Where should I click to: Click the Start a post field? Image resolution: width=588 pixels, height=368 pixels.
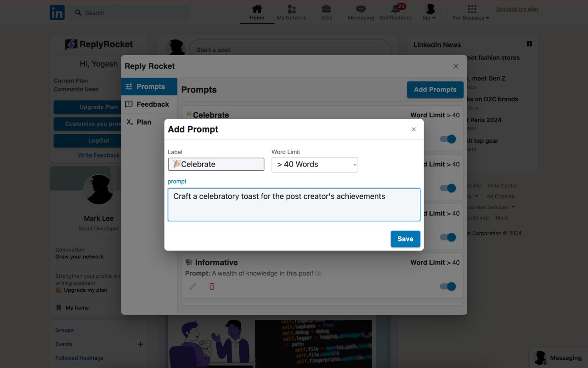(x=290, y=50)
